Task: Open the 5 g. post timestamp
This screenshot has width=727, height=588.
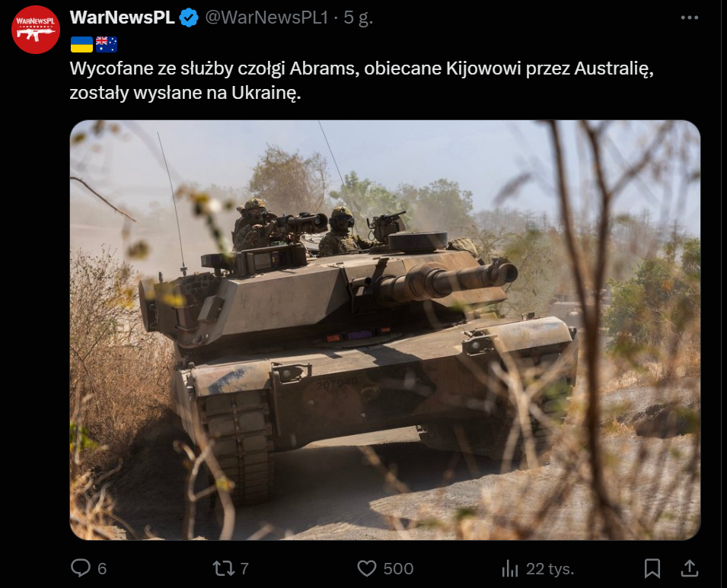Action: [x=358, y=17]
